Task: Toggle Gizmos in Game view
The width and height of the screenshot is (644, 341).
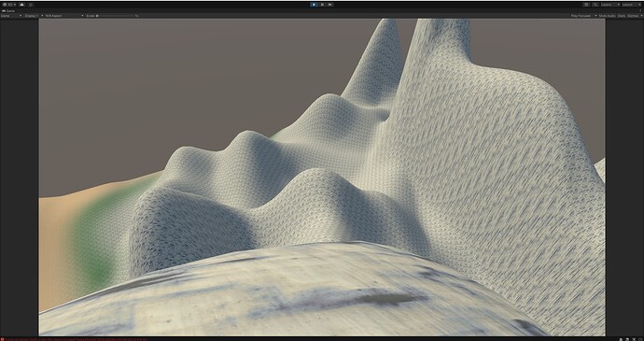Action: tap(635, 16)
